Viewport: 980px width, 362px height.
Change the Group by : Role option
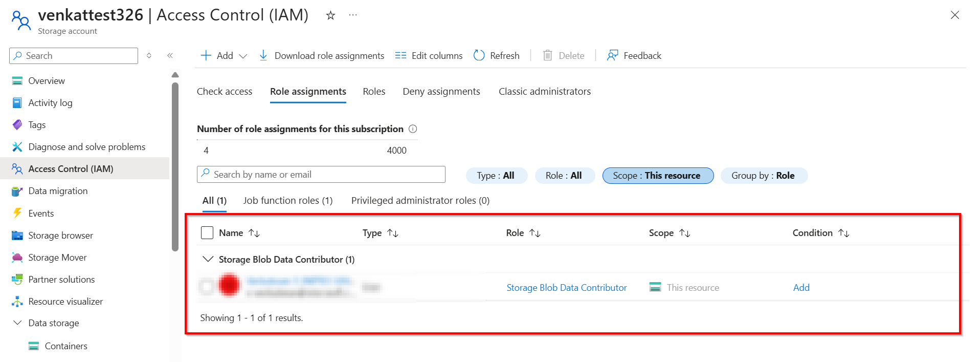click(764, 176)
